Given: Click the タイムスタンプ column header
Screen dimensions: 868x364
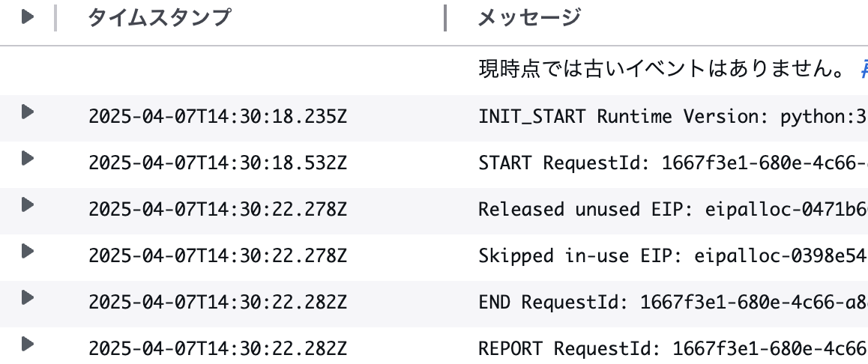Looking at the screenshot, I should tap(159, 18).
